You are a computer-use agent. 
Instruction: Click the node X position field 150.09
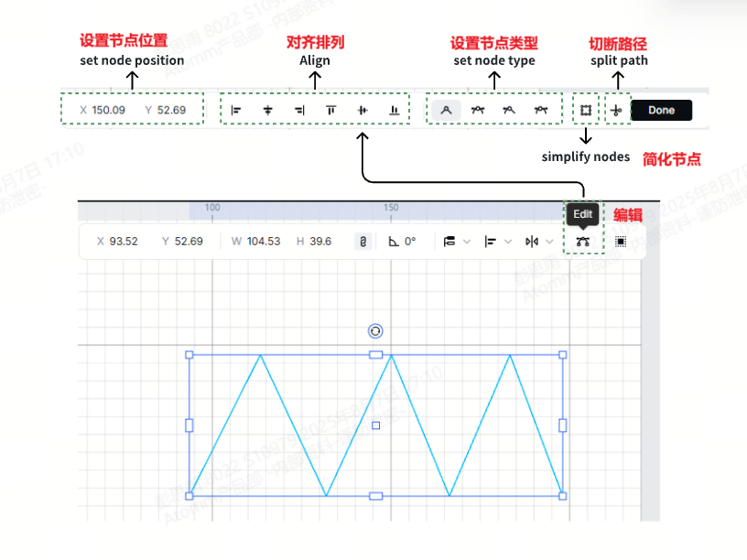pos(108,110)
